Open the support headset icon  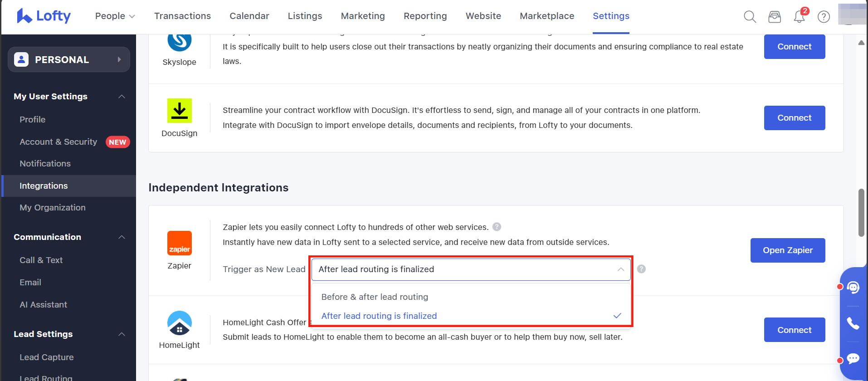[x=853, y=288]
